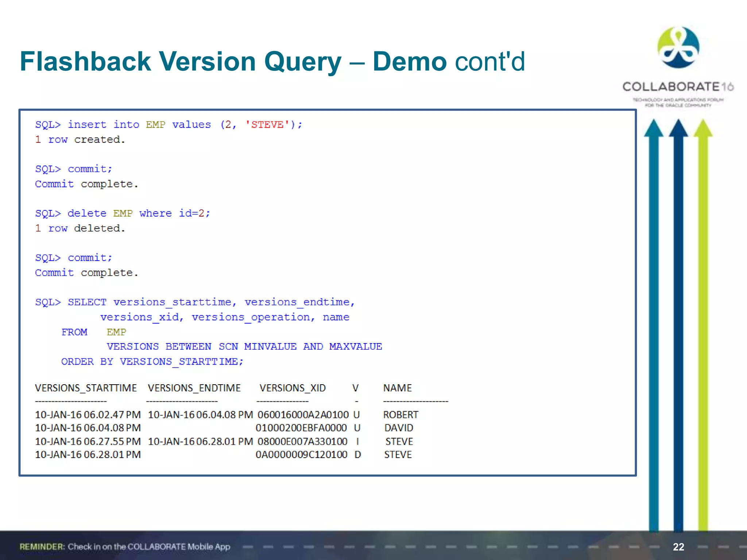Click the operation 'D' cell for STEVE

(357, 455)
